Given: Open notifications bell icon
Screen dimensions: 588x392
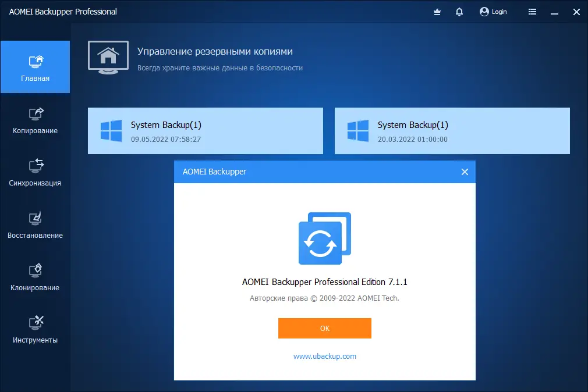Looking at the screenshot, I should click(459, 12).
